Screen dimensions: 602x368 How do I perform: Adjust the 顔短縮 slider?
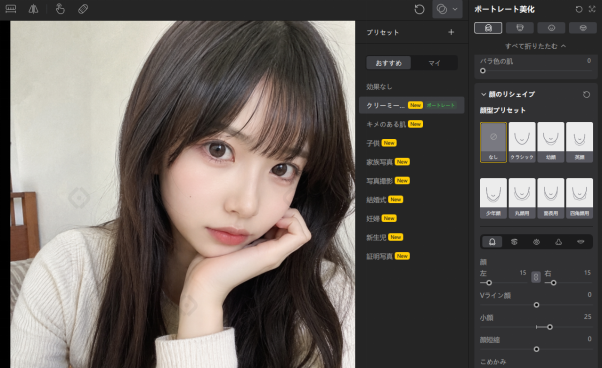pos(536,349)
